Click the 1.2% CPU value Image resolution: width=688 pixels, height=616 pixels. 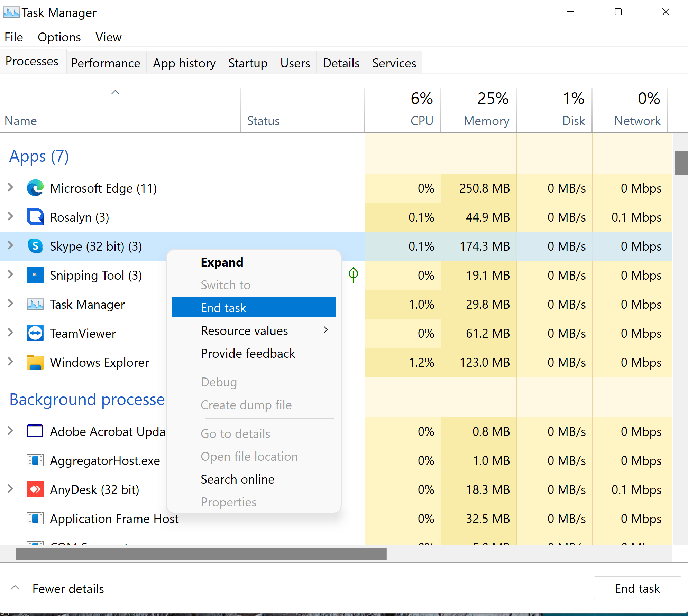coord(421,362)
